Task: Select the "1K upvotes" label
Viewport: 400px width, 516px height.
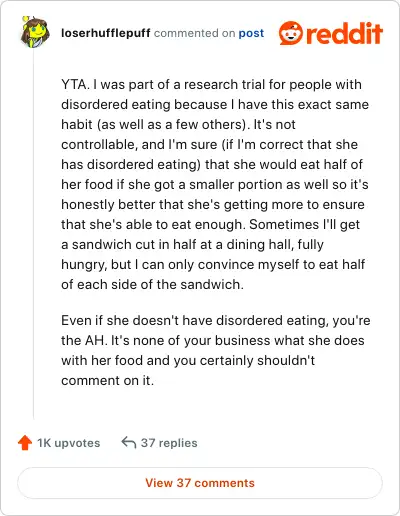Action: point(69,443)
